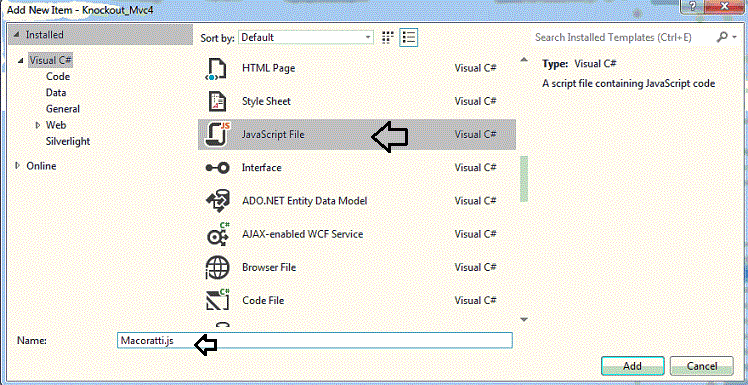Click the template list scrollbar thumb
The image size is (748, 385).
pyautogui.click(x=524, y=178)
